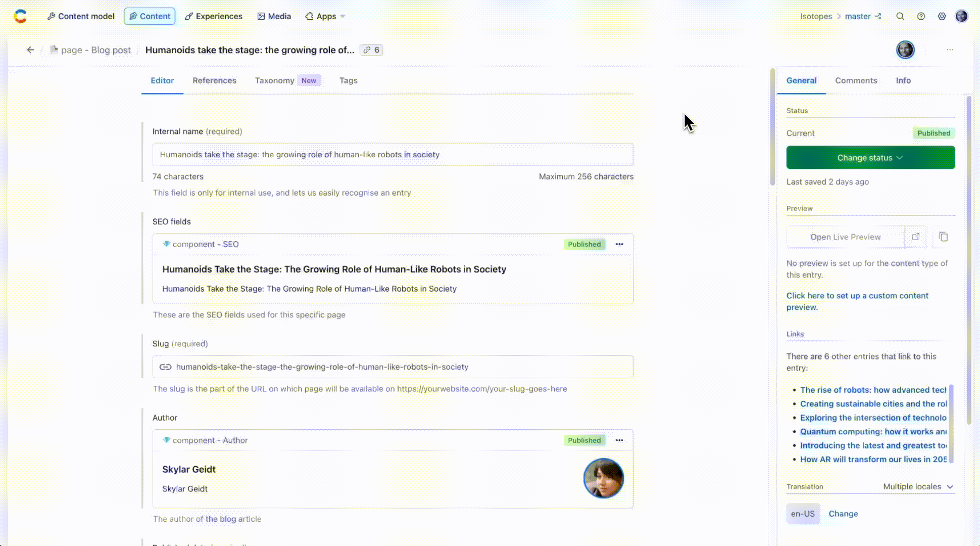Open the settings gear icon
The height and width of the screenshot is (546, 980).
[x=942, y=16]
